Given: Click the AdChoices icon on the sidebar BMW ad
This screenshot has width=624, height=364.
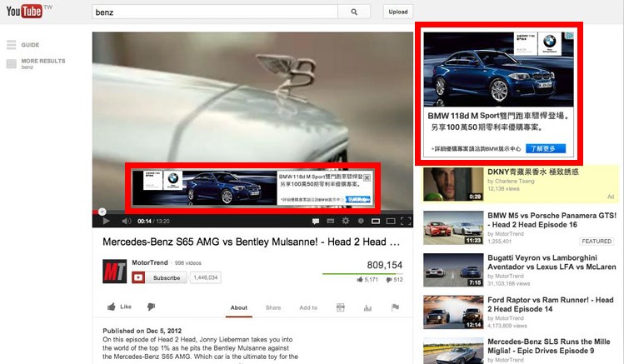Looking at the screenshot, I should (x=570, y=36).
